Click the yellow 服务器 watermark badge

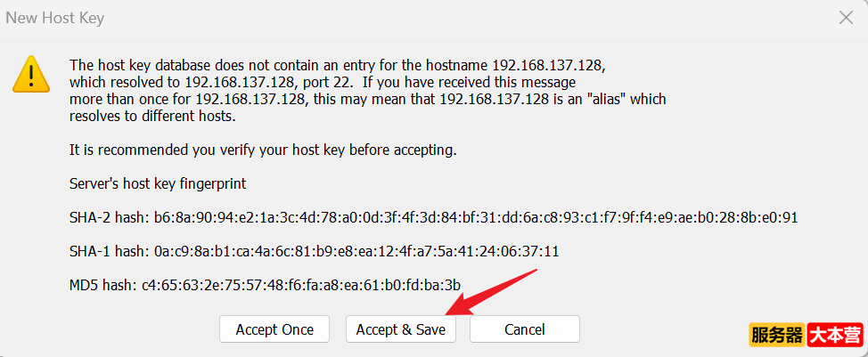[777, 336]
